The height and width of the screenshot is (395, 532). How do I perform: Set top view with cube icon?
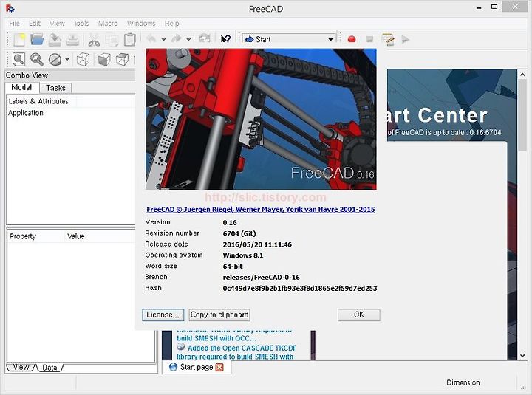click(x=122, y=59)
